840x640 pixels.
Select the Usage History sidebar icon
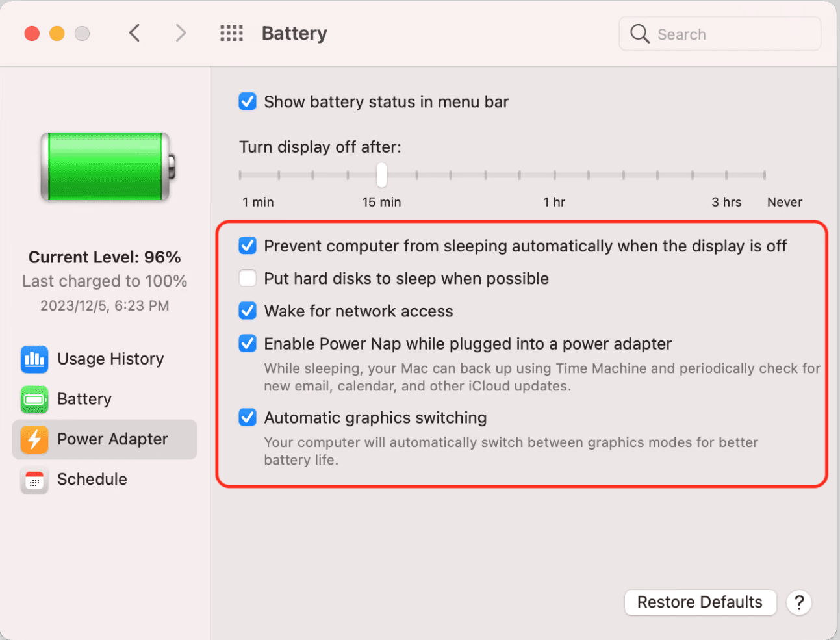34,359
